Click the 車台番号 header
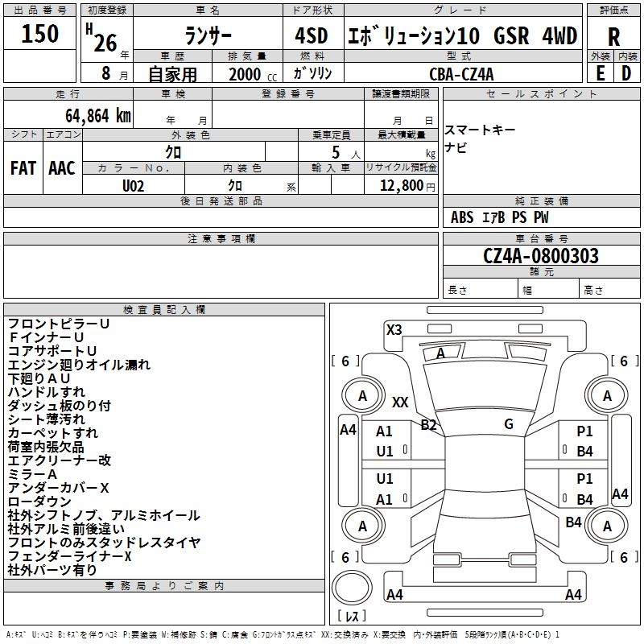Viewport: 644px width, 644px height. 541,238
